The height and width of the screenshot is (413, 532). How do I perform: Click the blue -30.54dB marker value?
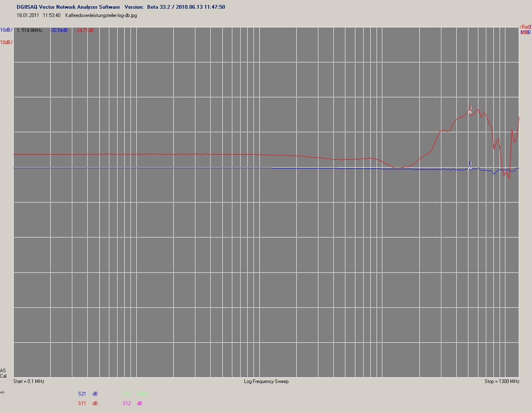point(59,30)
